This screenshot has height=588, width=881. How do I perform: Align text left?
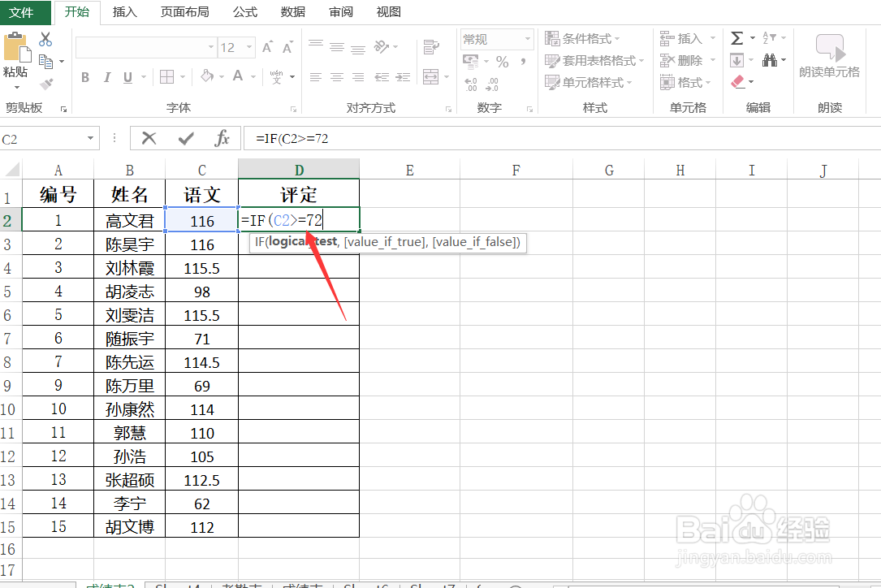click(316, 77)
